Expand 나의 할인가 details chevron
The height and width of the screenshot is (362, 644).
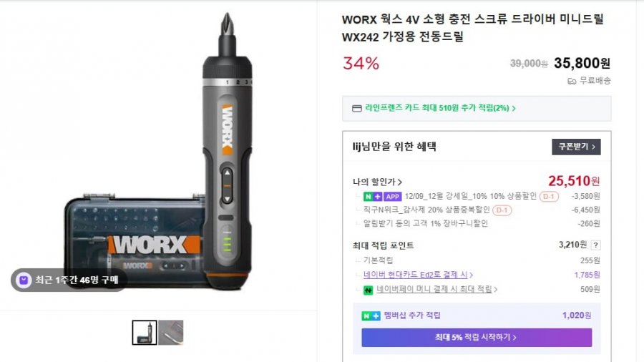coord(399,182)
